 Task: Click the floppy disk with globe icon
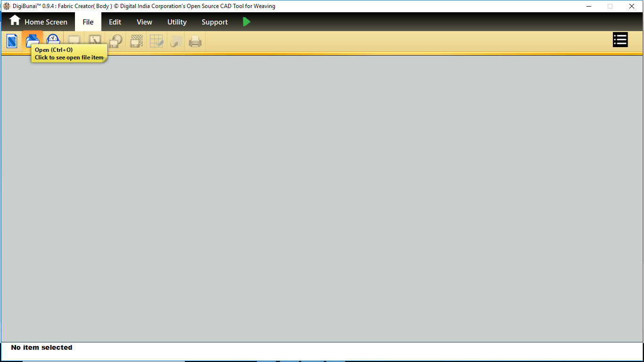pyautogui.click(x=116, y=41)
